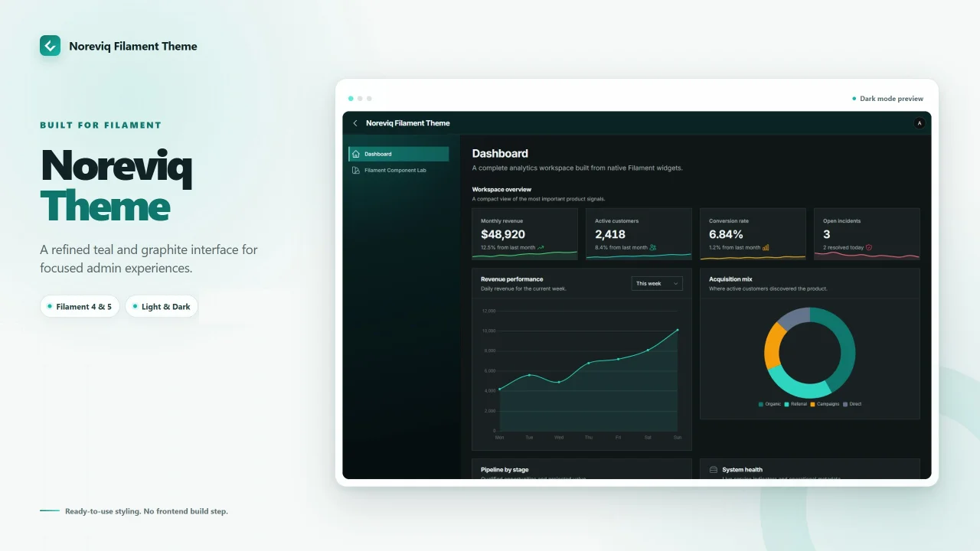Select Dashboard in the sidebar

pos(399,154)
